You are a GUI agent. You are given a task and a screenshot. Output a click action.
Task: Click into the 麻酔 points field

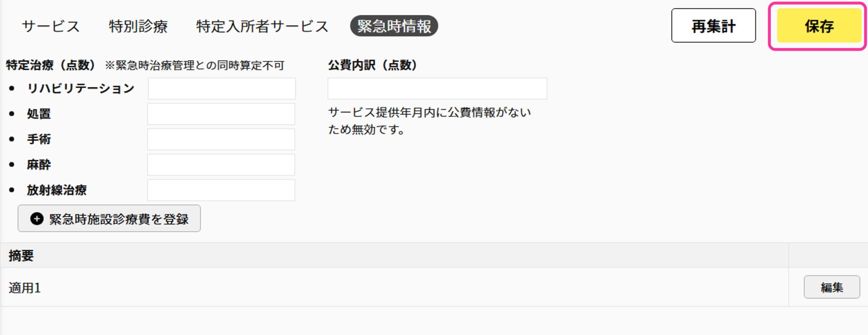click(221, 165)
